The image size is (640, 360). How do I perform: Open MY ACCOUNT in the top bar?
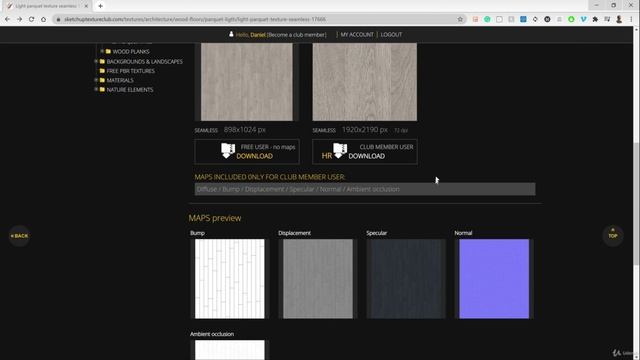click(x=357, y=35)
